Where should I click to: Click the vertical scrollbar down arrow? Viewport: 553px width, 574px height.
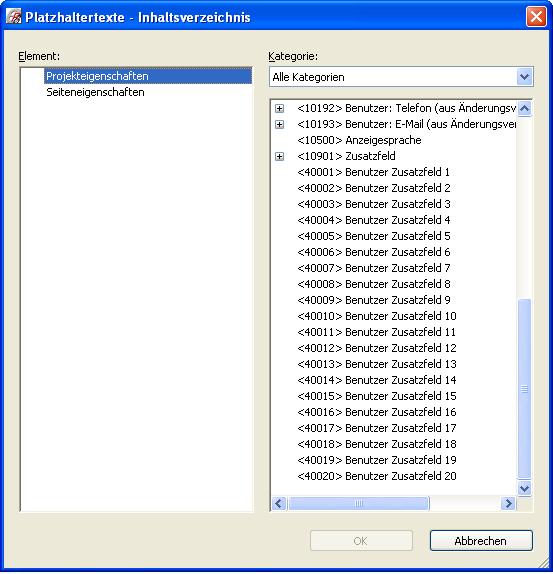(x=524, y=488)
